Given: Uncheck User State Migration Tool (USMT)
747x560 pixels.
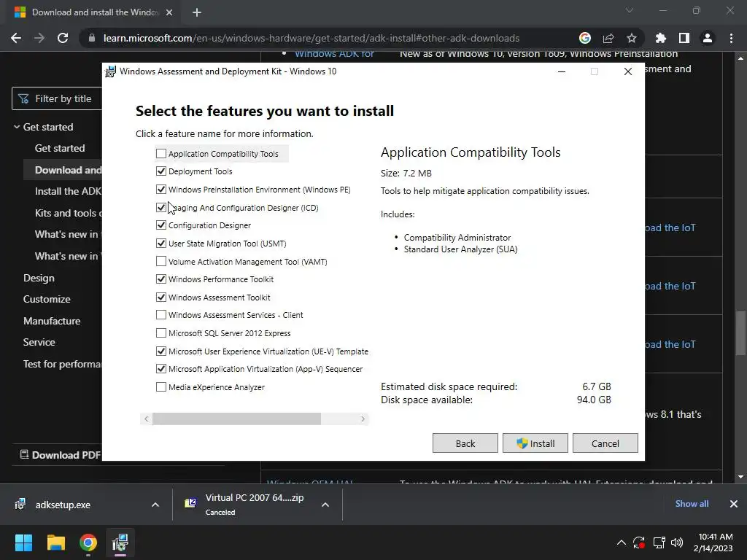Looking at the screenshot, I should [161, 243].
